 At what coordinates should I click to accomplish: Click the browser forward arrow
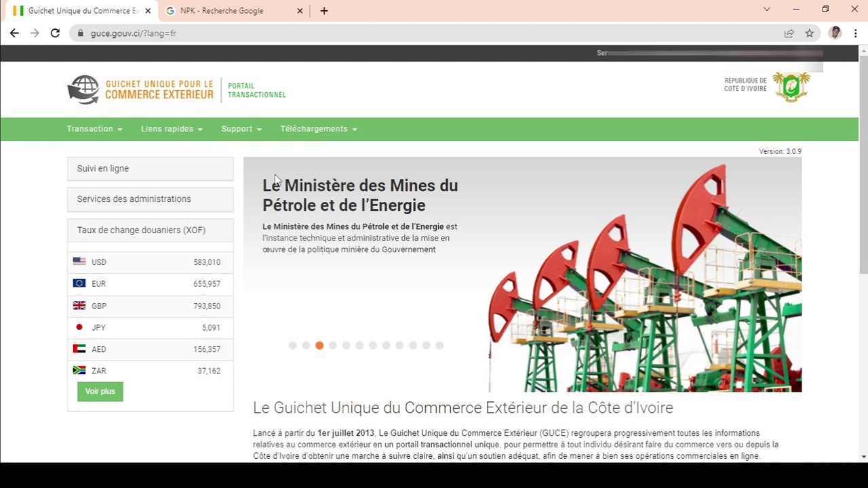click(35, 33)
